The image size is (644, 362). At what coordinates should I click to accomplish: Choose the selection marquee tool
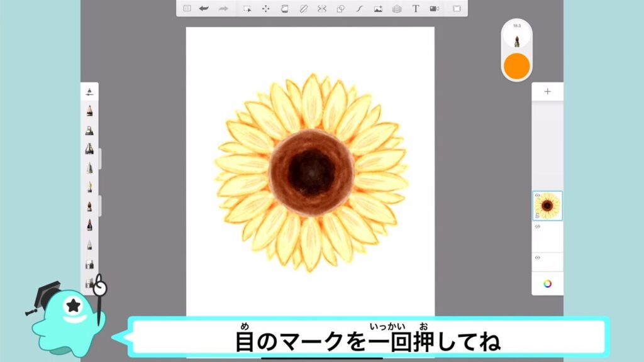[x=247, y=9]
